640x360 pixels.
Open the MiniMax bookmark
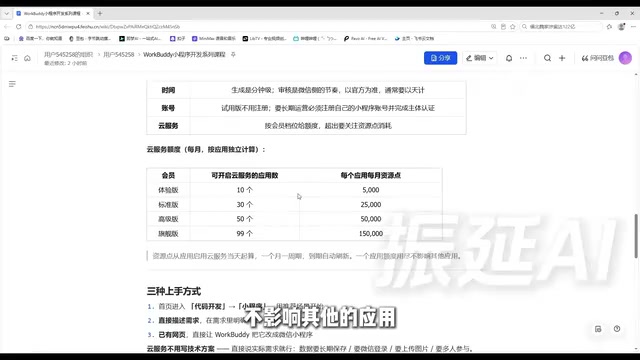point(214,38)
